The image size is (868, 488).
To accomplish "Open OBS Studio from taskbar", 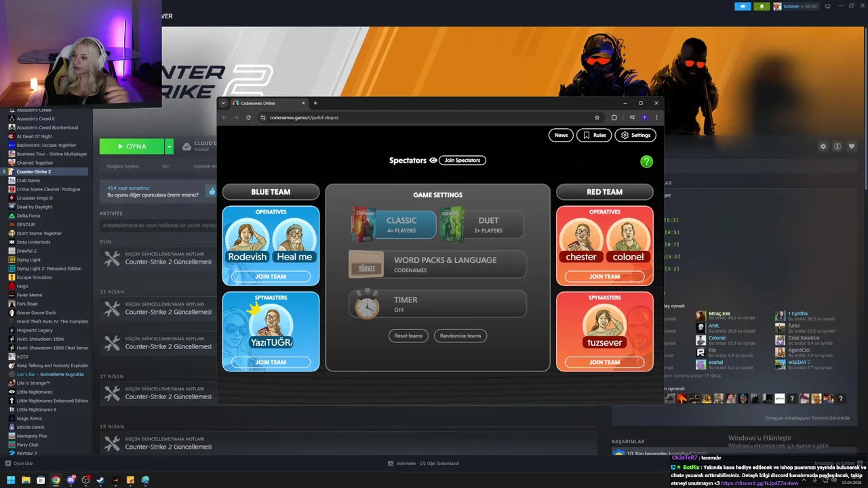I will point(85,480).
